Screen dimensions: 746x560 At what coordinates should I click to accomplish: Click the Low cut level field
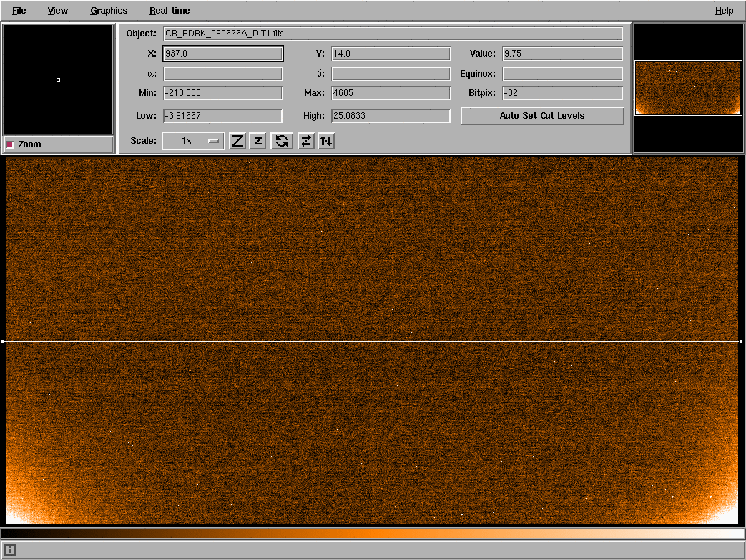coord(222,116)
